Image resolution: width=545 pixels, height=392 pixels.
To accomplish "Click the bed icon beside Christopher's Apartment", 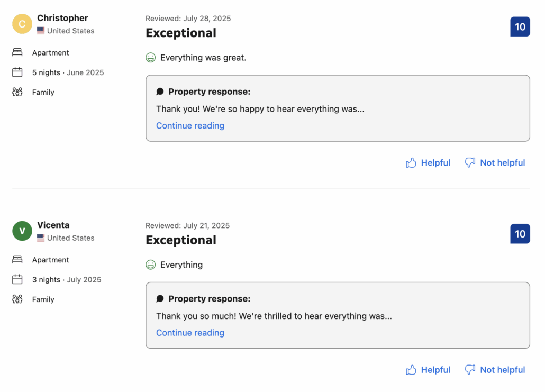I will [x=17, y=52].
